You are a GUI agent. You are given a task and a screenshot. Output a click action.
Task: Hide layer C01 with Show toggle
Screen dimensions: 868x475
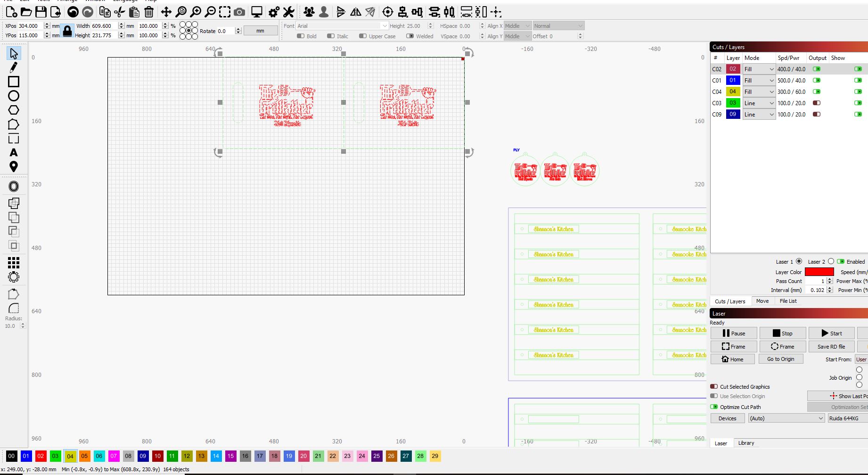[x=858, y=80]
